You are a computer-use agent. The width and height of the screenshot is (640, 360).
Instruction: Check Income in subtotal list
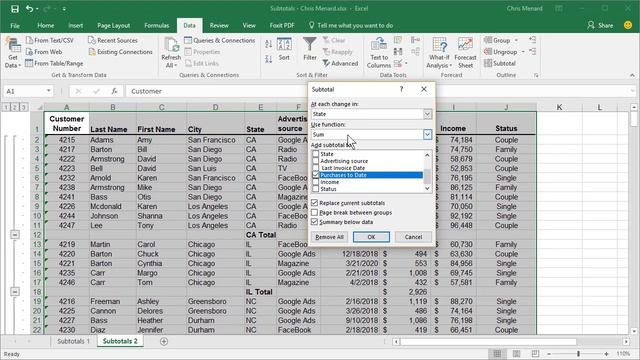coord(316,182)
